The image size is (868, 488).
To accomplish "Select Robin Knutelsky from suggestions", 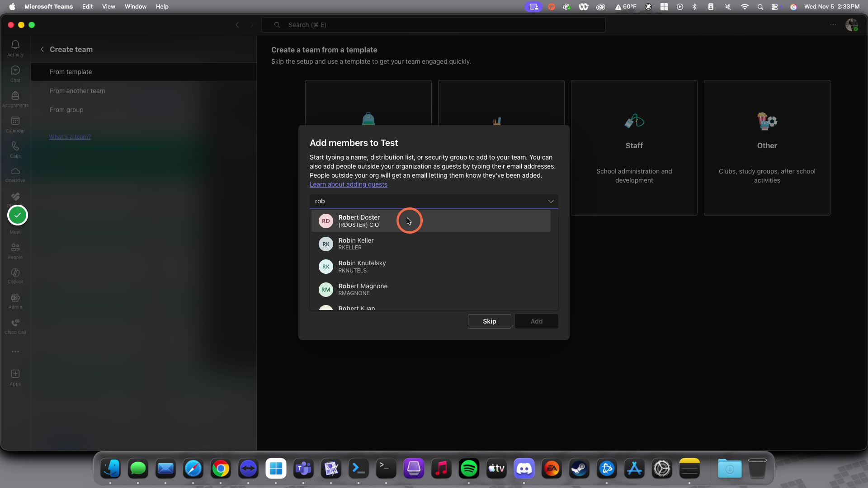I will click(431, 267).
